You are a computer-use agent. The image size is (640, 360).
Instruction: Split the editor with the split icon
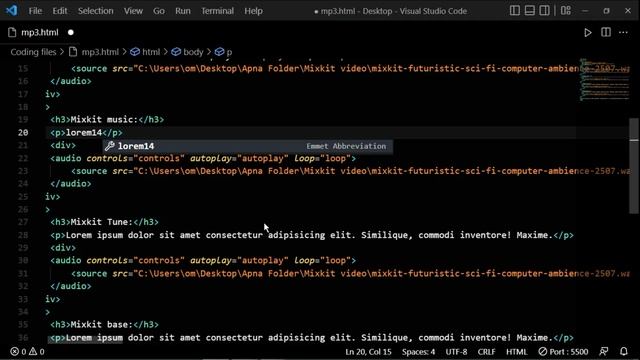(x=606, y=32)
